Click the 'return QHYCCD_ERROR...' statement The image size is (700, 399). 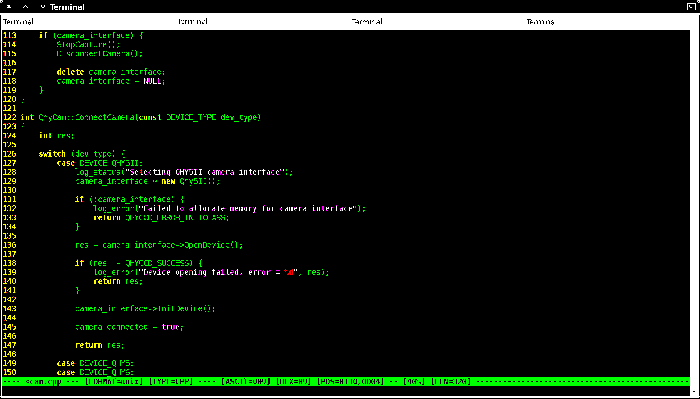161,218
